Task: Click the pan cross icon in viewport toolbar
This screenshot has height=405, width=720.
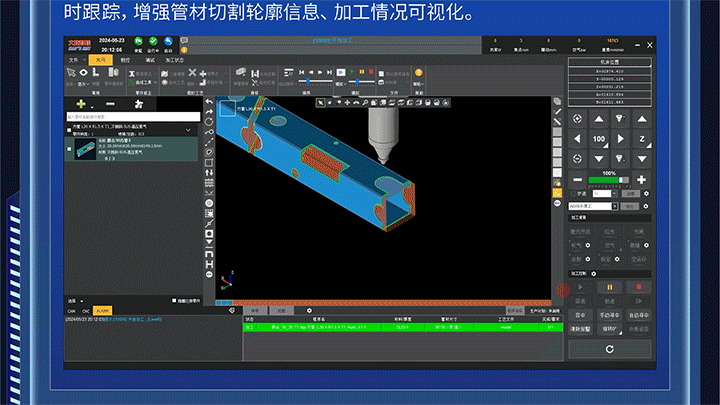Action: (347, 103)
